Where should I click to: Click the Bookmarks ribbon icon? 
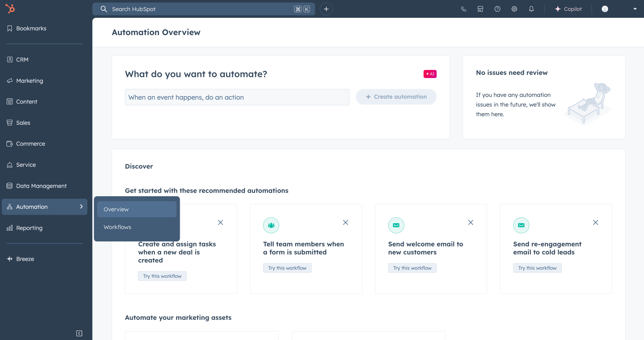point(10,28)
